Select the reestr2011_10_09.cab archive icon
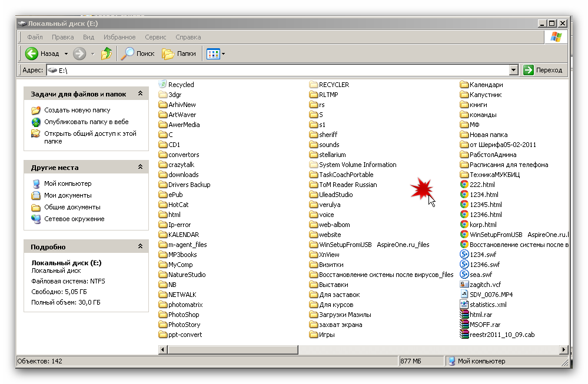 464,335
